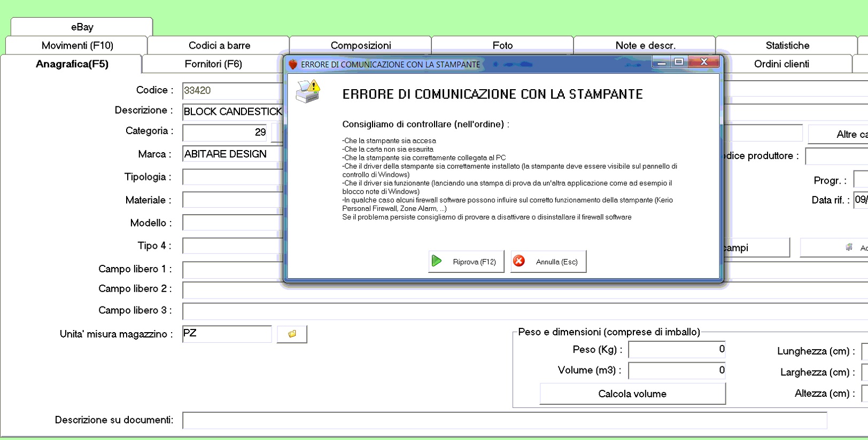
Task: Click the Campo libero 1 field
Action: click(x=233, y=270)
